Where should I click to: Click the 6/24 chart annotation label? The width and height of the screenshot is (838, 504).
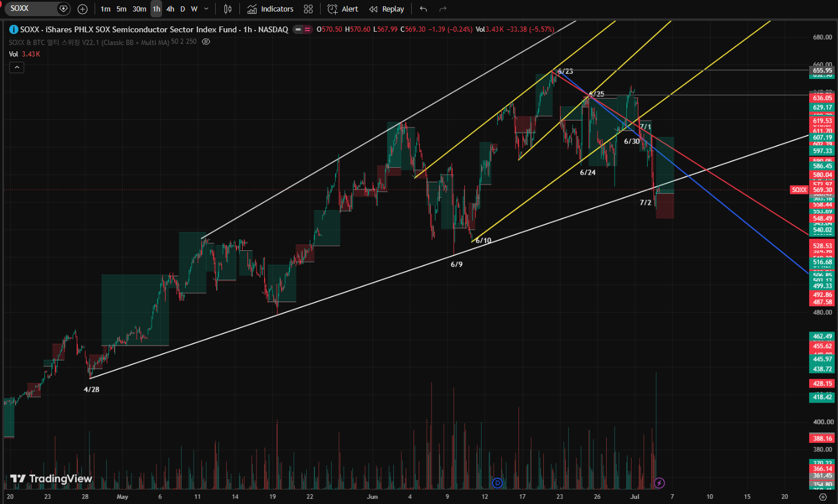click(588, 172)
